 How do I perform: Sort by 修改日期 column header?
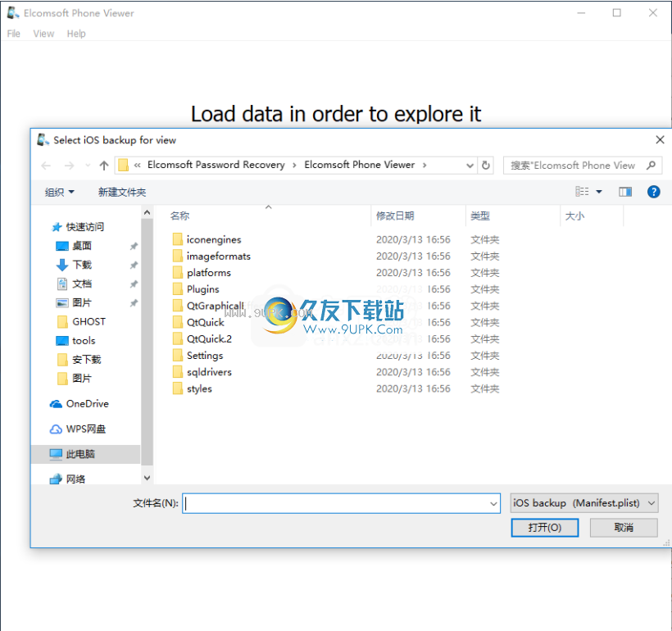coord(395,216)
